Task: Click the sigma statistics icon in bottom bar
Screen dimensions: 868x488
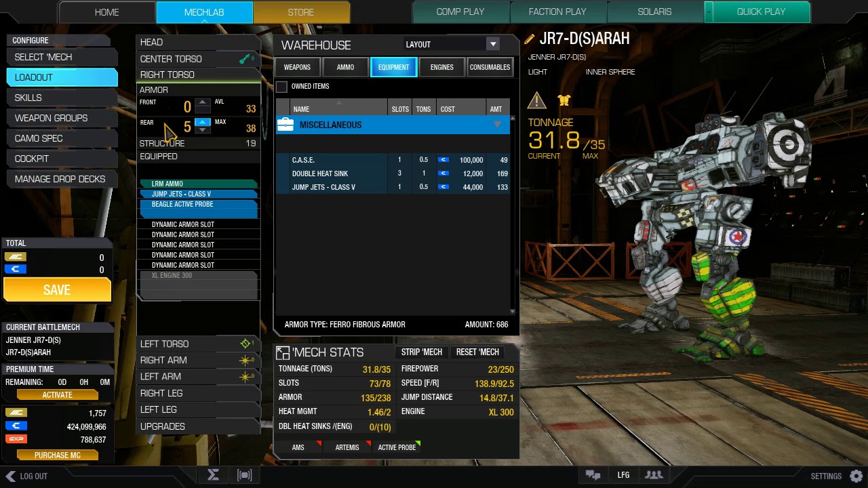Action: [213, 475]
